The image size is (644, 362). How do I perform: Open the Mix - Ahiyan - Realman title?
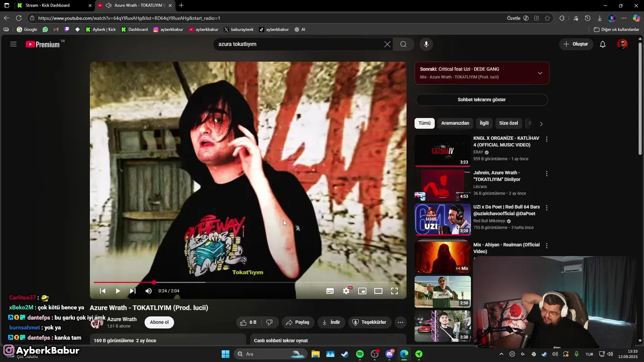click(x=506, y=248)
